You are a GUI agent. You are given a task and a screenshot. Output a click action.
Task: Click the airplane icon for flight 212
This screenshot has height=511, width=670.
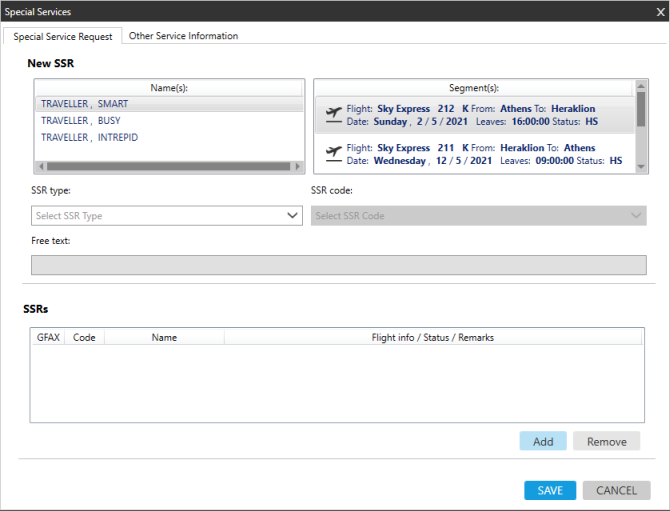coord(333,115)
